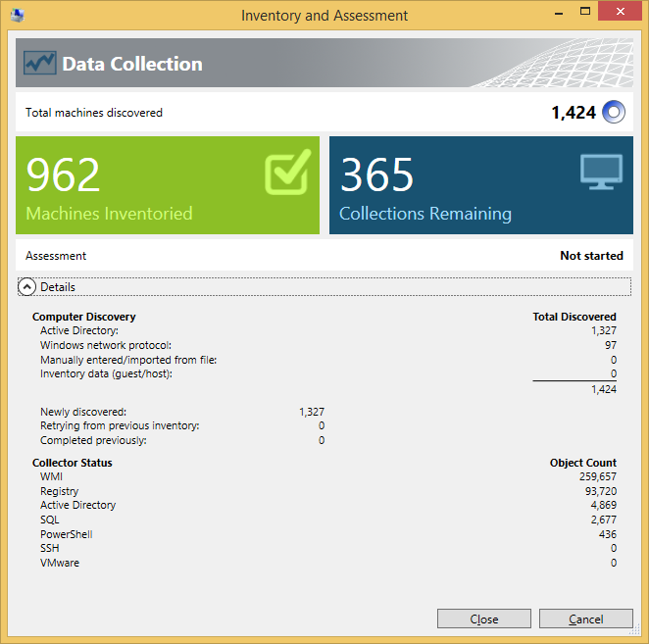Click the Assessment 'Not started' status
This screenshot has height=644, width=649.
coord(591,256)
